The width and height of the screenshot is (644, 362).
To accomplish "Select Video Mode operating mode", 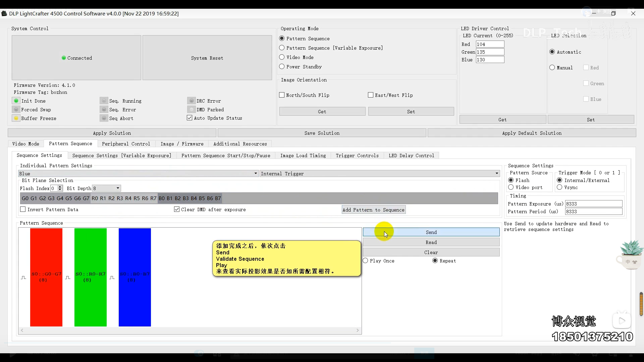I will click(282, 57).
